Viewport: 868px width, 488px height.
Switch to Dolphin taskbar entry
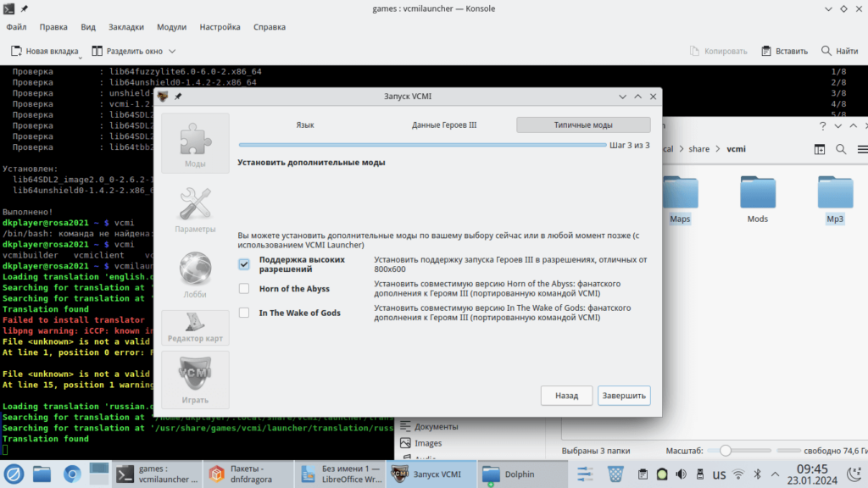(x=521, y=474)
